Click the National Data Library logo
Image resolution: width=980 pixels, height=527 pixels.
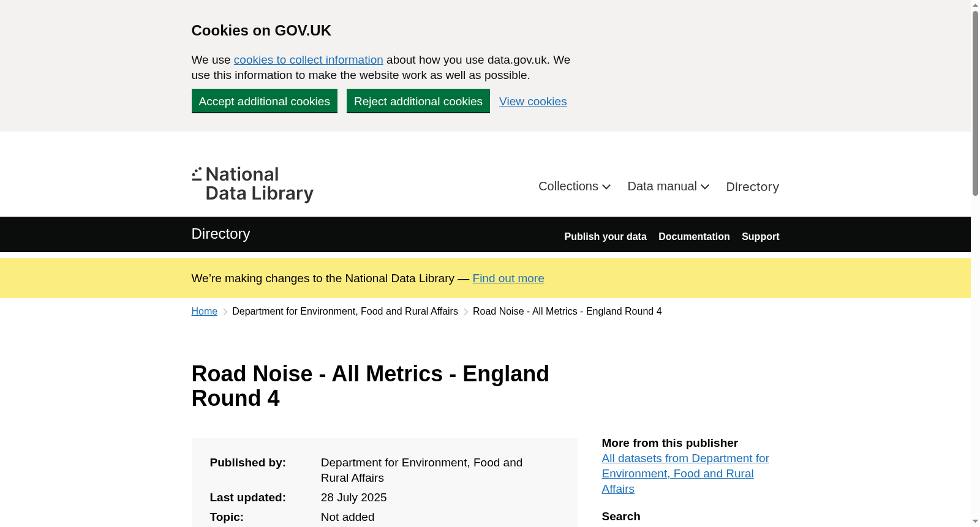tap(252, 184)
